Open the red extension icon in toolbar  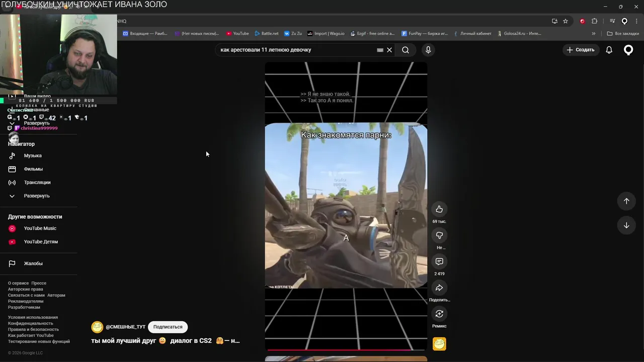tap(583, 21)
